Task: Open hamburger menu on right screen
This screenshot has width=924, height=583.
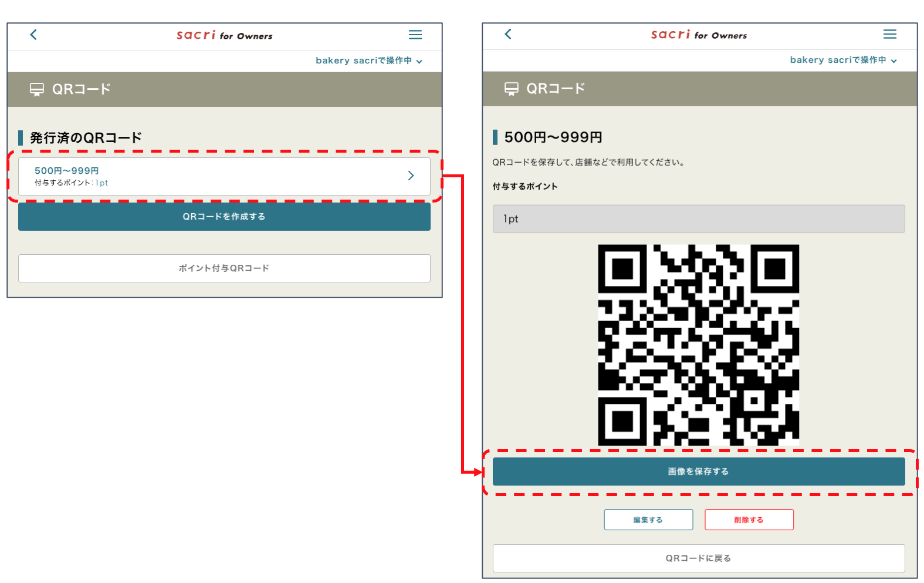Action: pyautogui.click(x=890, y=34)
